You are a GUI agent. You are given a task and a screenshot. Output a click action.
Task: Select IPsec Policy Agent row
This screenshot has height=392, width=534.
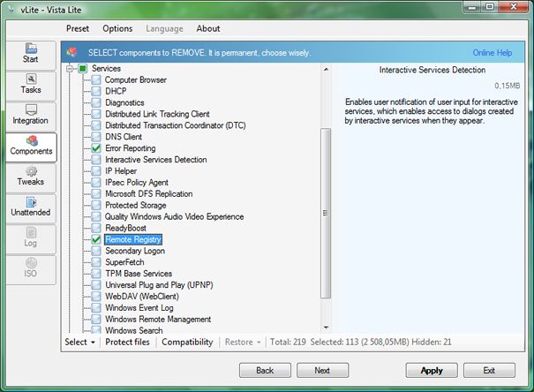tap(137, 183)
